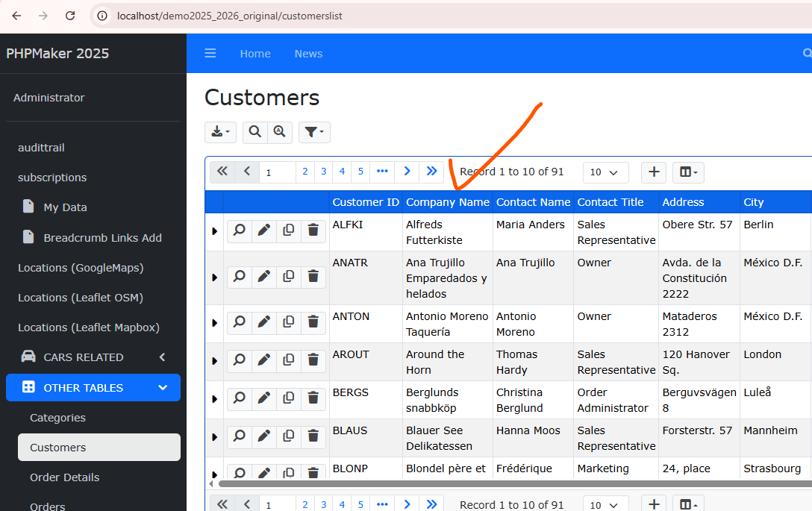The image size is (812, 511).
Task: Open the filter funnel dropdown
Action: tap(314, 132)
